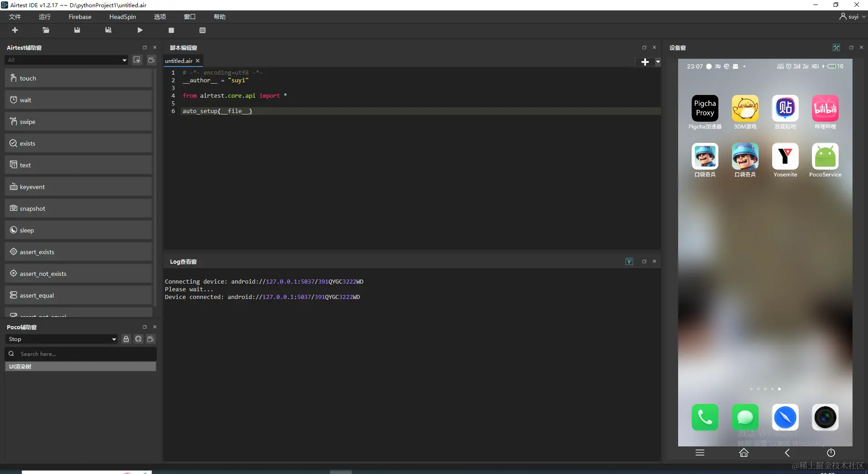The image size is (868, 474).
Task: Insert an assert_equal command
Action: 79,295
